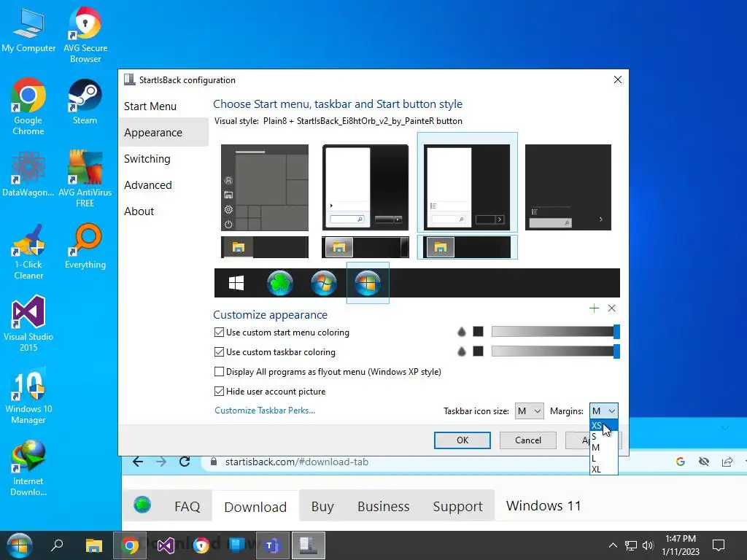Add a custom start button image

(594, 308)
